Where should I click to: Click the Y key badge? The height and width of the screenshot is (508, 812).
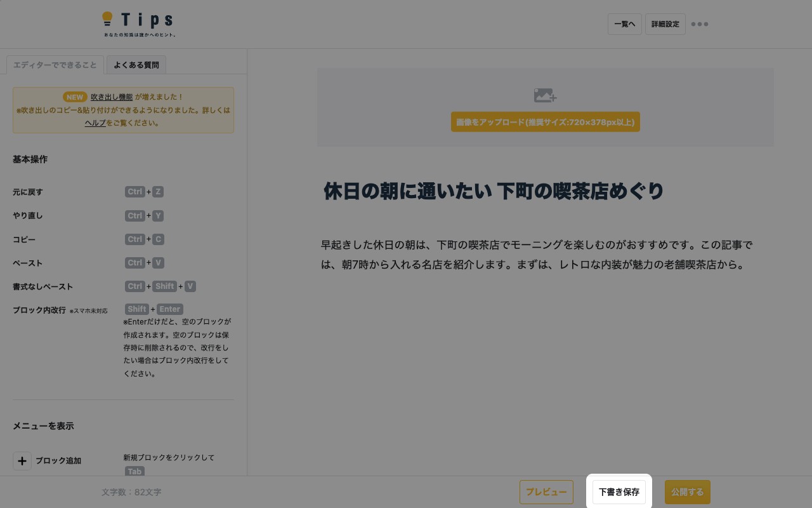(158, 216)
